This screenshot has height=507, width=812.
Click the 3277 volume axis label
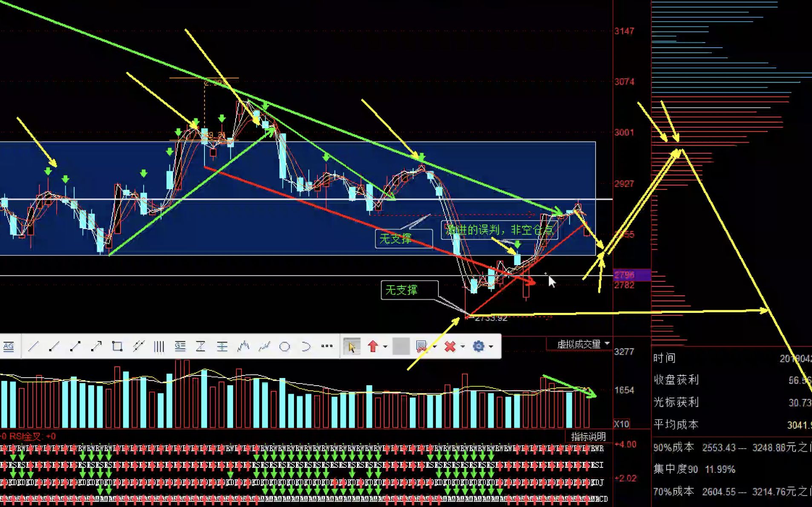pos(624,352)
